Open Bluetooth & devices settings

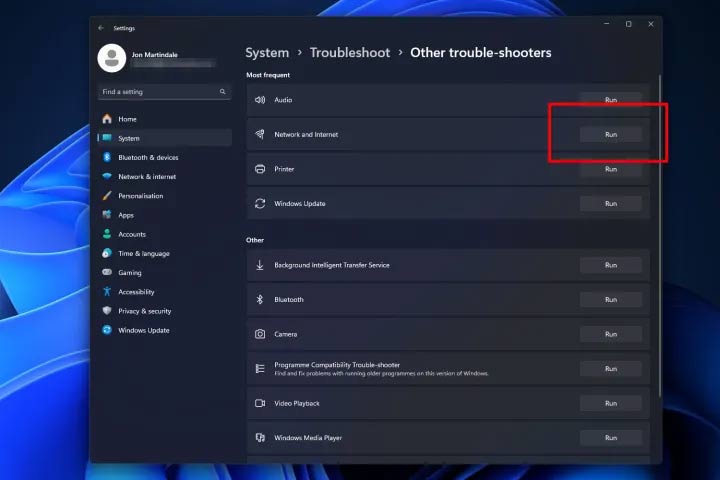pyautogui.click(x=164, y=157)
